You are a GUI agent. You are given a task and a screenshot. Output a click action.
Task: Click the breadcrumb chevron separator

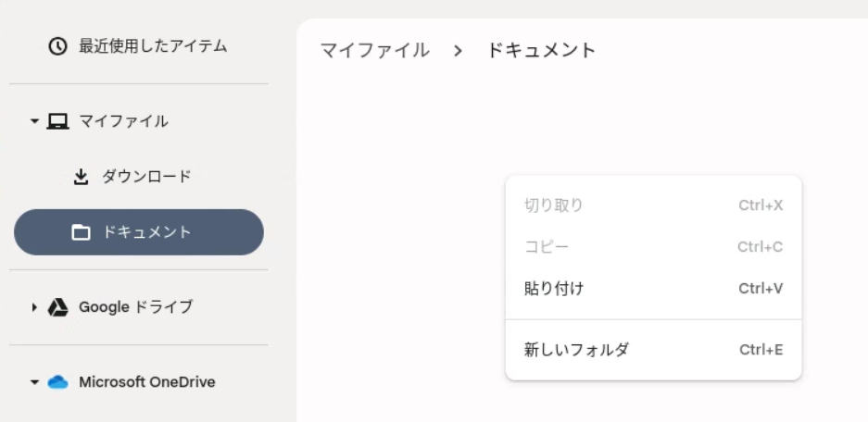458,51
